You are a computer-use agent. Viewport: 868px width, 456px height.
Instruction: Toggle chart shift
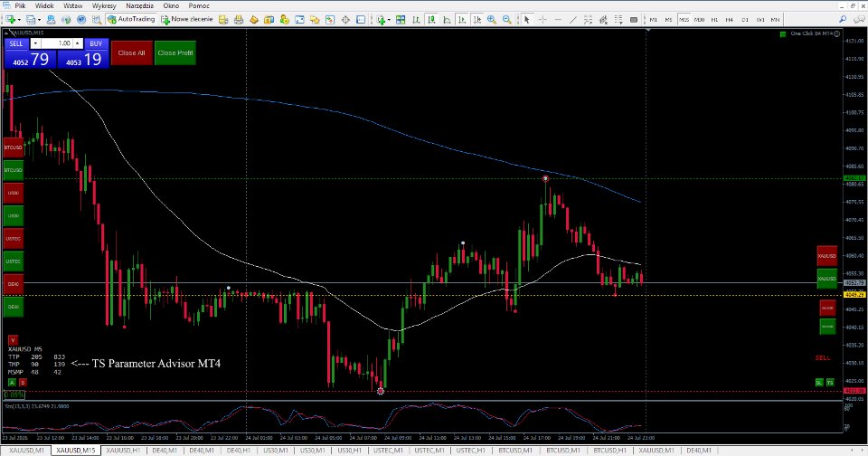pyautogui.click(x=476, y=19)
